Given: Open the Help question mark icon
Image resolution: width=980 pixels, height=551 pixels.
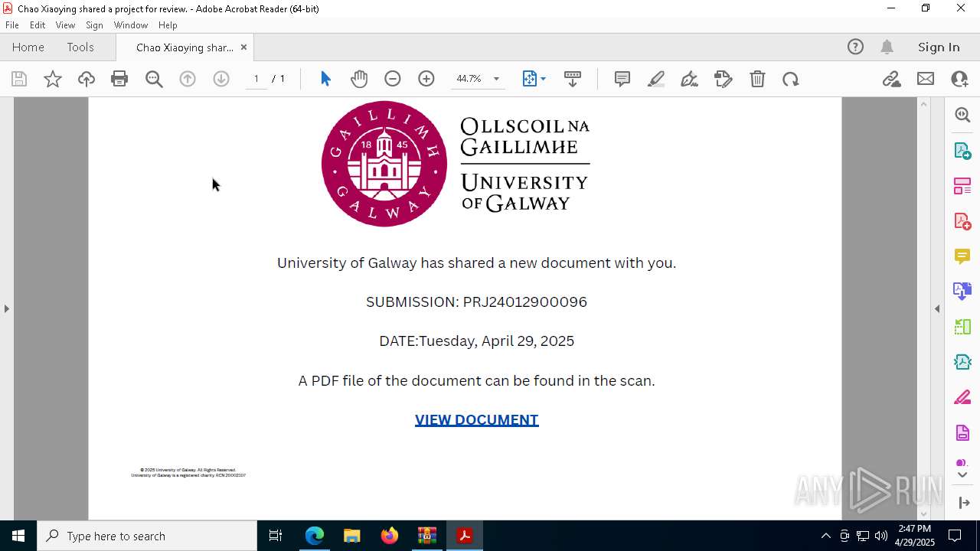Looking at the screenshot, I should click(x=855, y=47).
